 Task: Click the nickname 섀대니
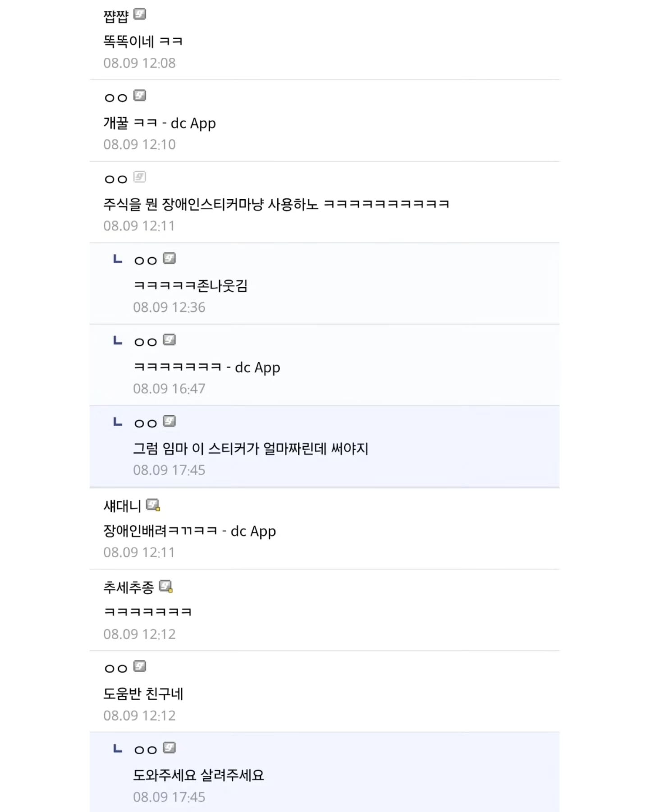coord(122,506)
